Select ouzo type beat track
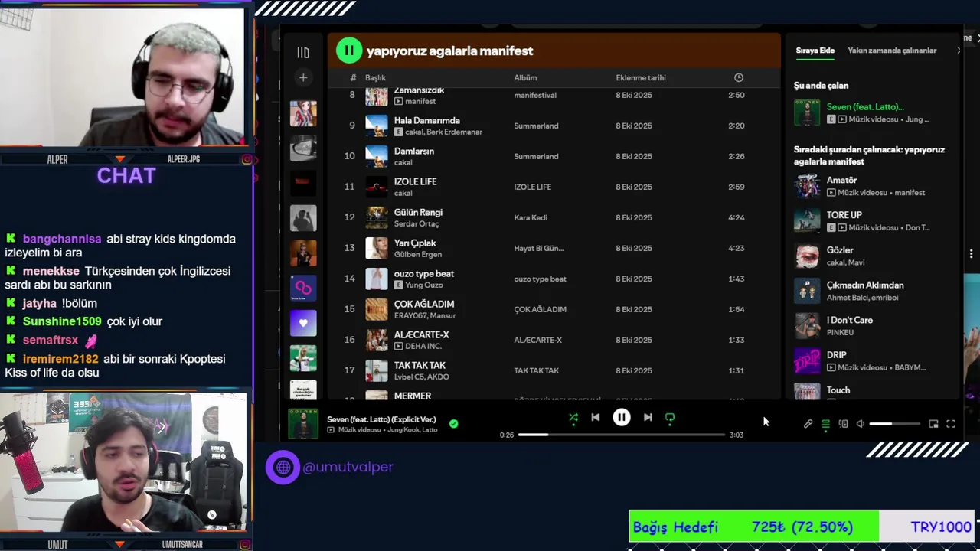 [x=554, y=279]
